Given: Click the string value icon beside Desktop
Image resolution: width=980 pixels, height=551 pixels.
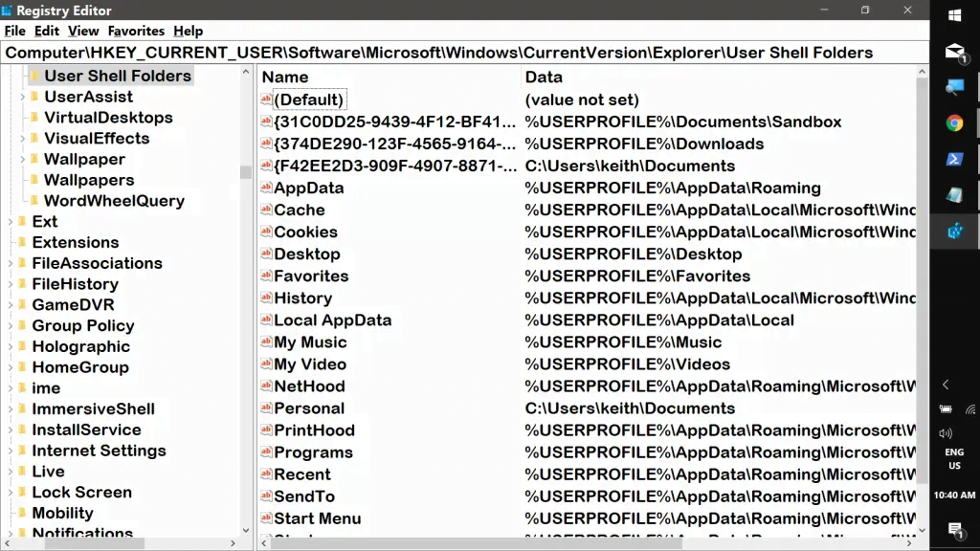Looking at the screenshot, I should [267, 254].
